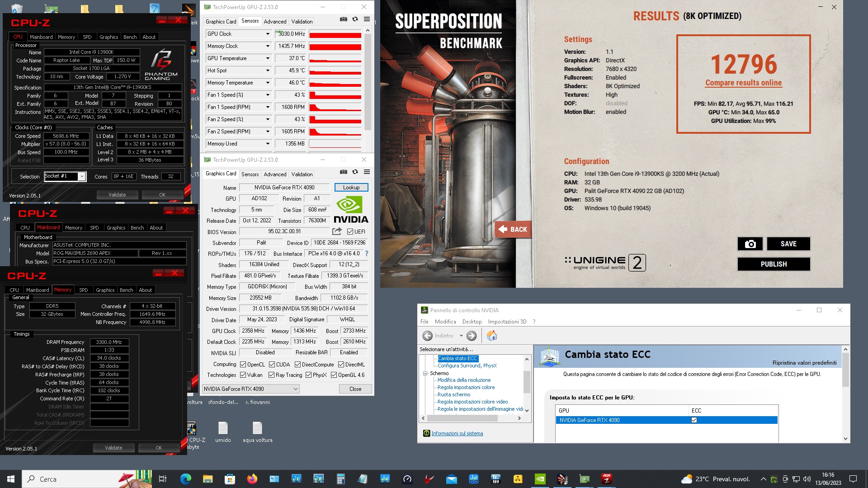Toggle the PhysX checkbox
This screenshot has height=488, width=868.
[x=308, y=375]
